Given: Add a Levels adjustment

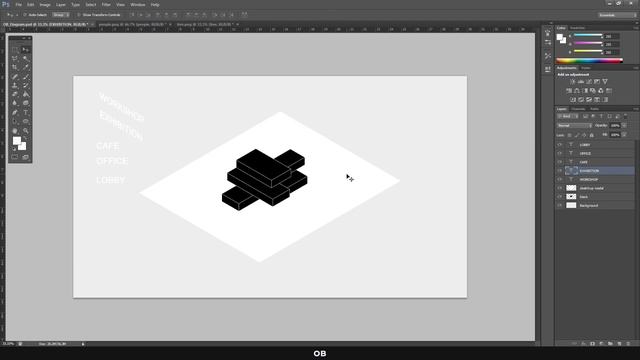Looking at the screenshot, I should [x=581, y=82].
